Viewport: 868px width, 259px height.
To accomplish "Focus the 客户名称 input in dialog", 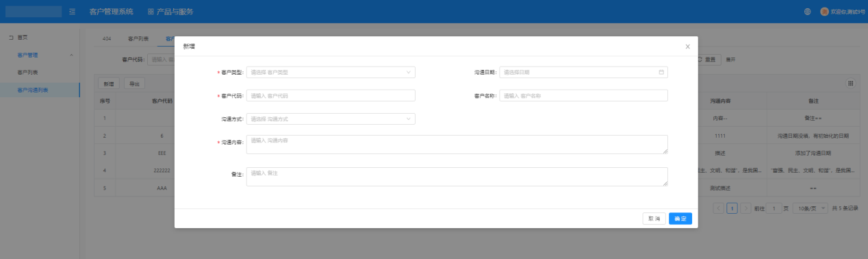I will pos(584,95).
